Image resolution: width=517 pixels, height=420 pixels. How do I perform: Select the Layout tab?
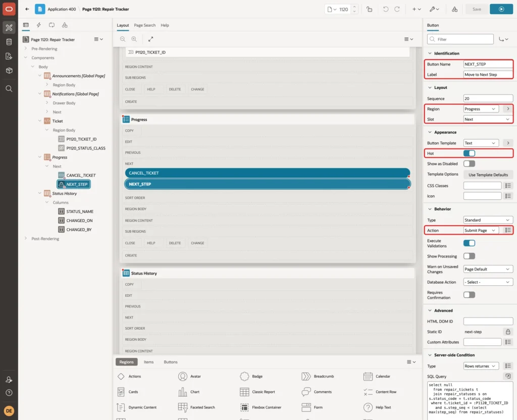123,25
